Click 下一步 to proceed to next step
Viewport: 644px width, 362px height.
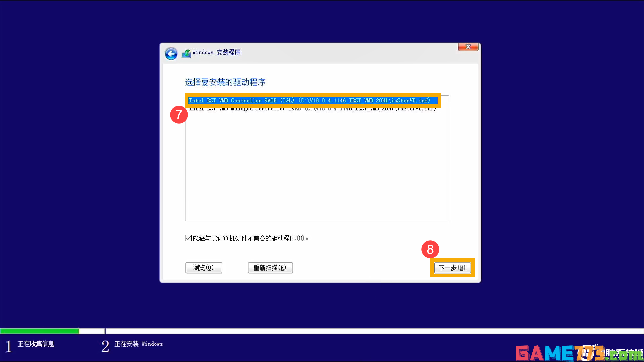pos(452,267)
